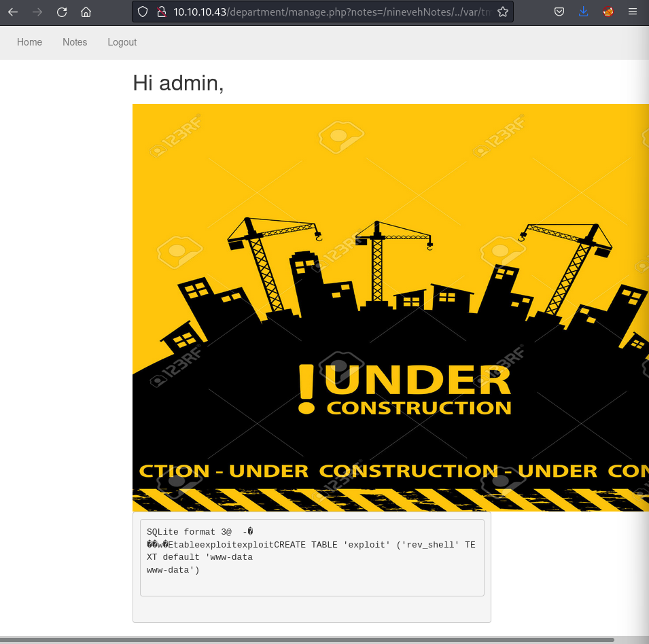
Task: Open the Pocket save icon
Action: 559,12
